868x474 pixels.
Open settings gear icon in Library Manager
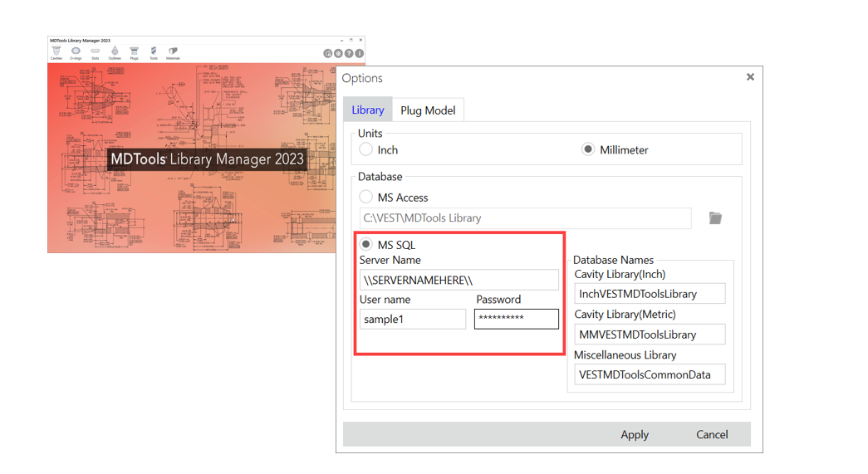338,54
